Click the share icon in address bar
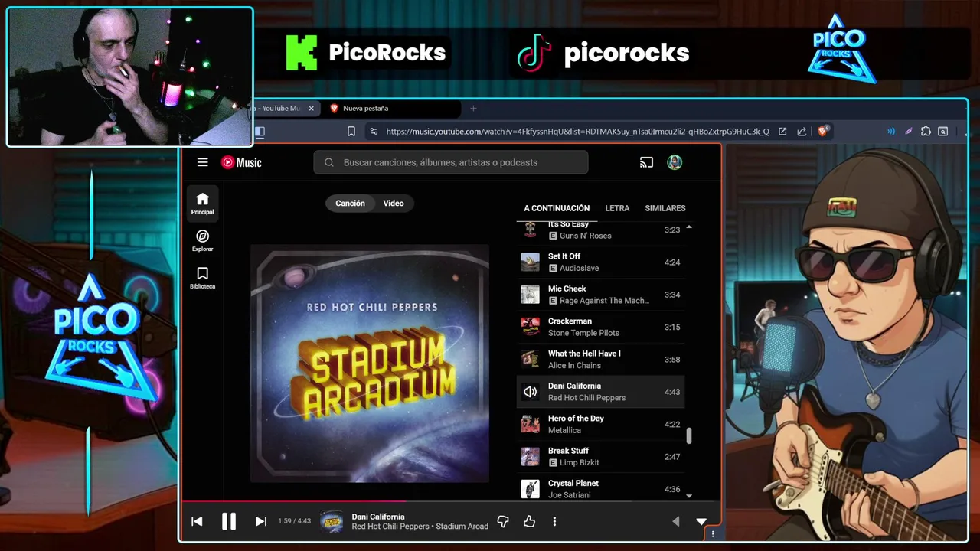The width and height of the screenshot is (980, 551). tap(802, 132)
